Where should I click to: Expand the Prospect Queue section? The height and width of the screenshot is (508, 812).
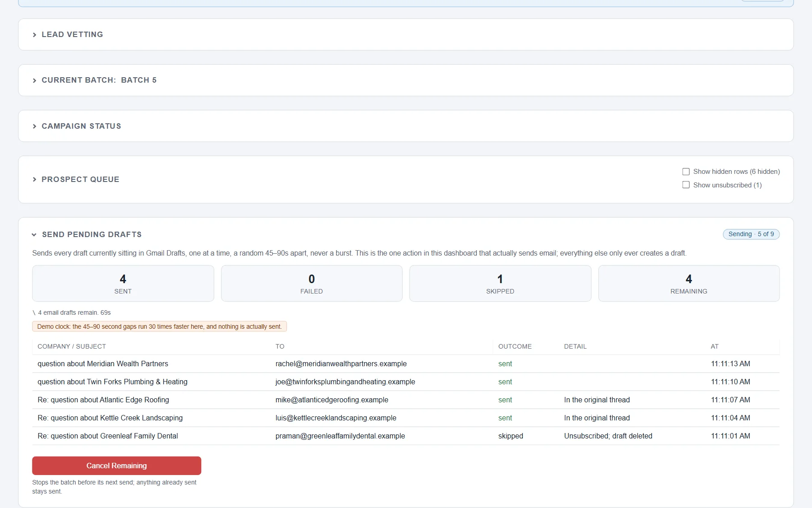tap(80, 179)
